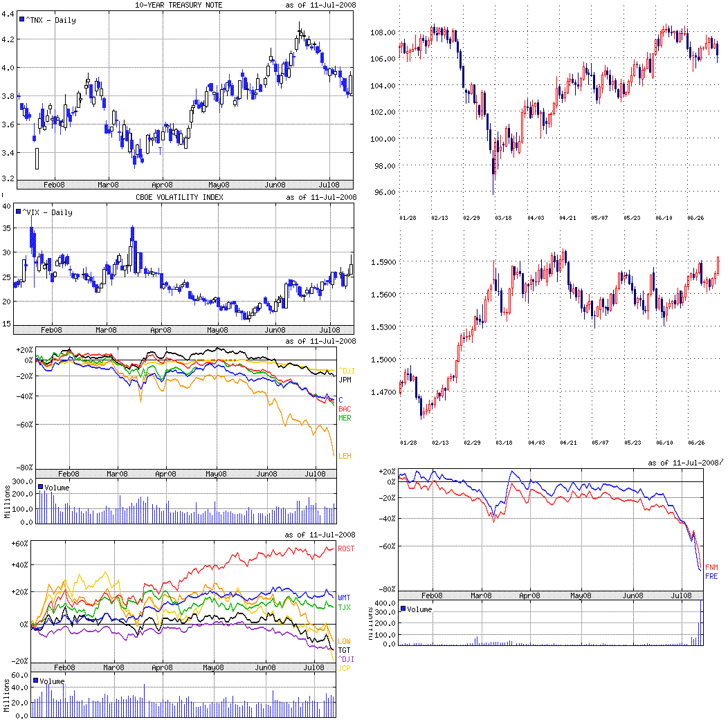The image size is (728, 720).
Task: Select the blue "C" Citigroup series label
Action: (x=340, y=400)
